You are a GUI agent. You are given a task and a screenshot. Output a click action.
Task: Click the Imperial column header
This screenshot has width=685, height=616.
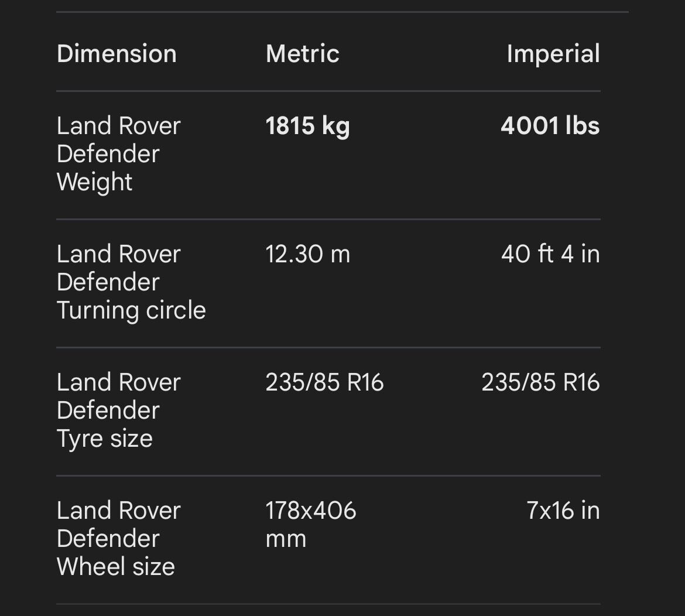[x=553, y=54]
